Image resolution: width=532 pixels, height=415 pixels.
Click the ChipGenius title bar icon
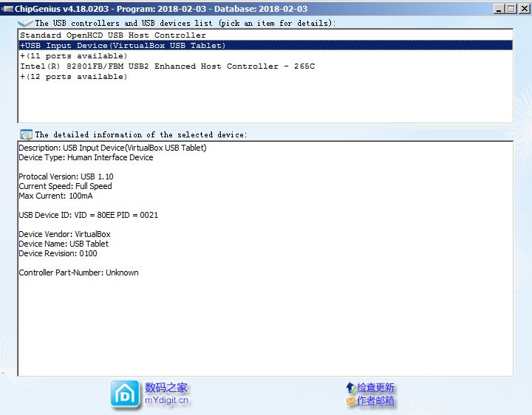pyautogui.click(x=7, y=9)
